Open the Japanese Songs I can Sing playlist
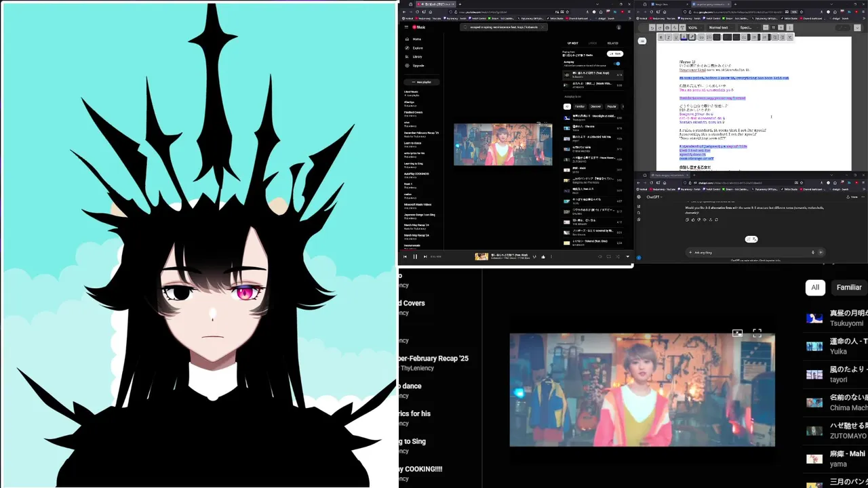This screenshot has width=868, height=488. (x=420, y=214)
